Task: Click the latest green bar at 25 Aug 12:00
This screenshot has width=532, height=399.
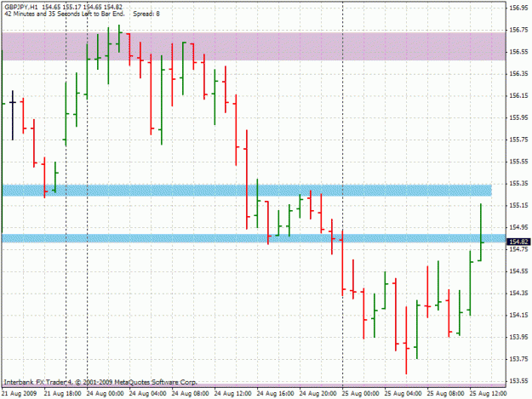Action: 481,232
